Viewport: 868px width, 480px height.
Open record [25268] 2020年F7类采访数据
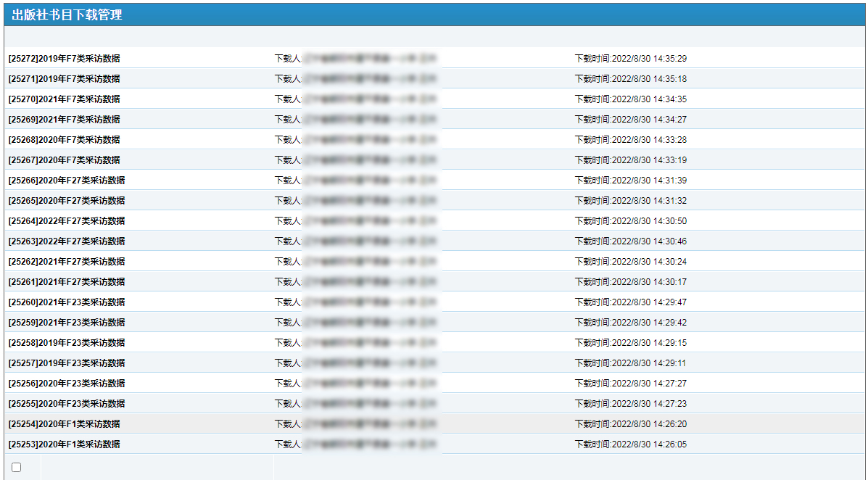coord(65,140)
